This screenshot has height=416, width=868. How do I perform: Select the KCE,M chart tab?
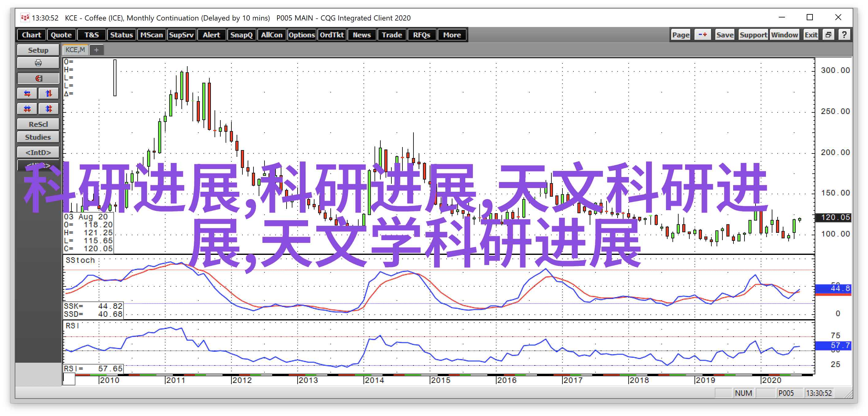[x=75, y=50]
